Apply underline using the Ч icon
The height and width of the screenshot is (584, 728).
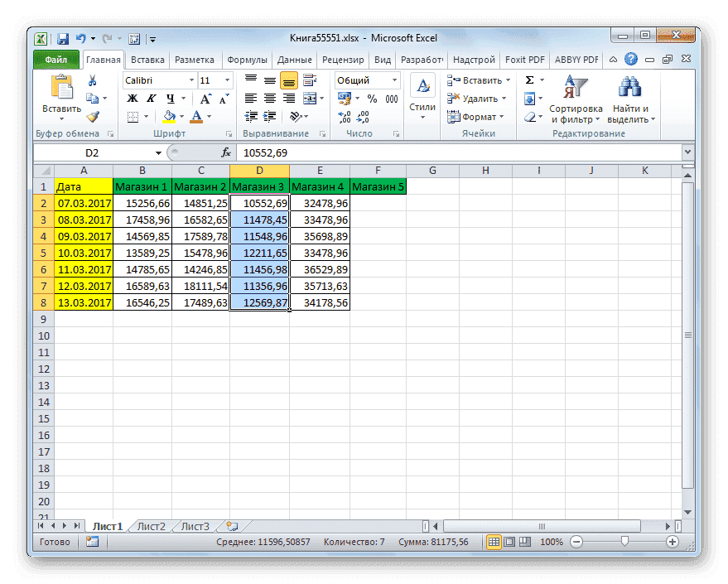pos(171,97)
